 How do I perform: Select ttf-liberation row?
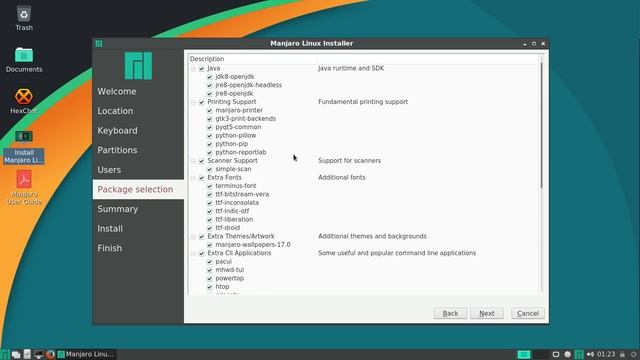point(234,220)
